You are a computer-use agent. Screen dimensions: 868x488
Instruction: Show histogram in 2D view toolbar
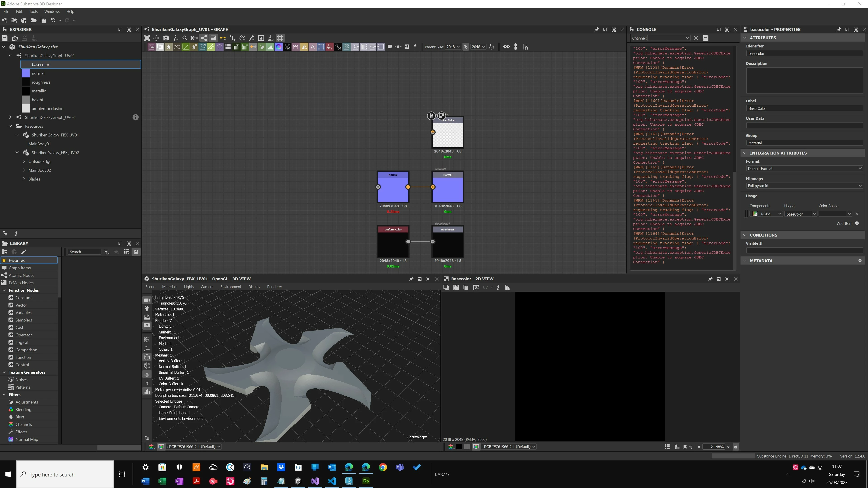[507, 287]
